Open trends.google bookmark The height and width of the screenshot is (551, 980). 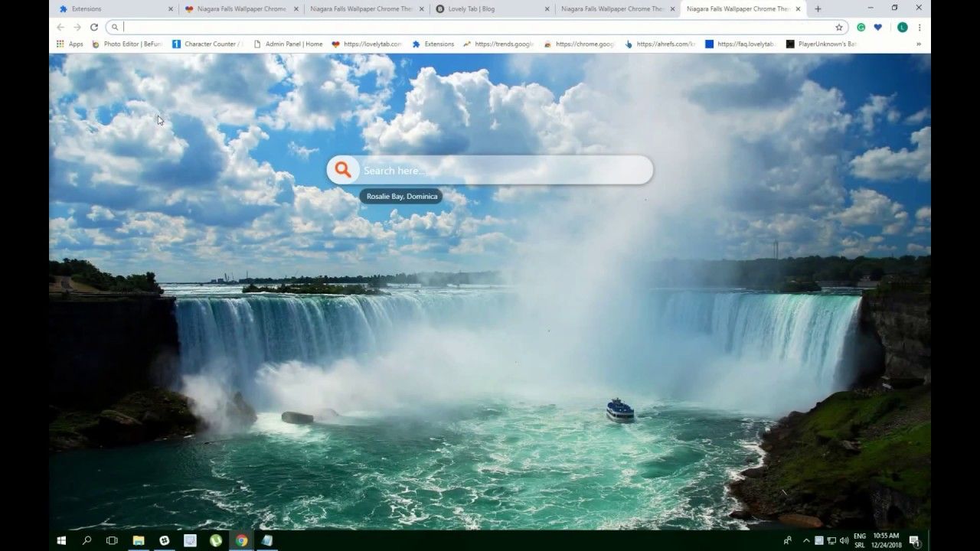[x=498, y=44]
